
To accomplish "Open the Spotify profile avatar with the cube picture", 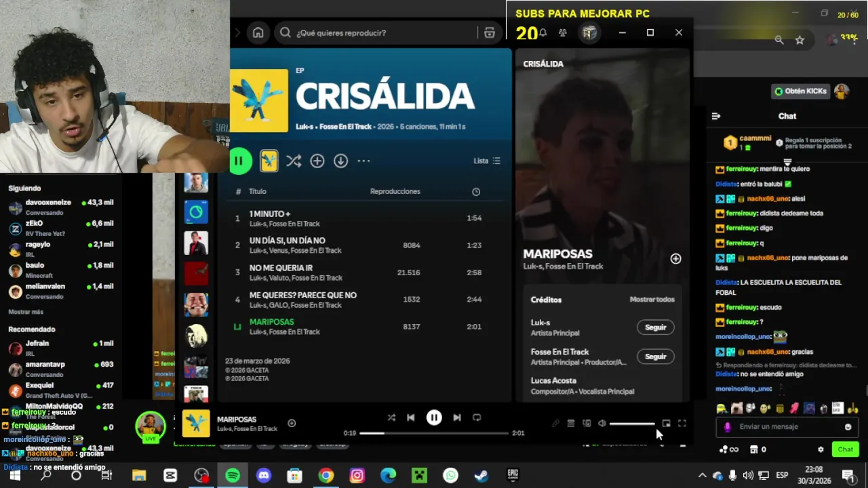I will click(x=589, y=33).
